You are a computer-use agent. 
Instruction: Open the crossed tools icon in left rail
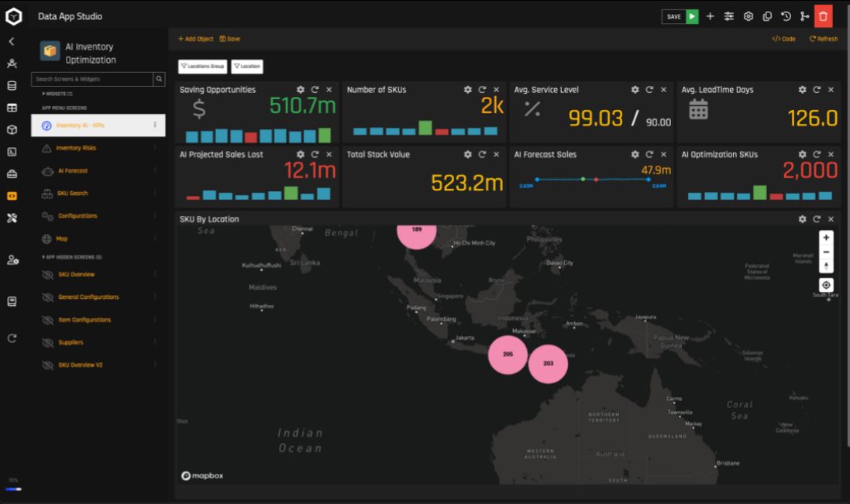tap(12, 218)
